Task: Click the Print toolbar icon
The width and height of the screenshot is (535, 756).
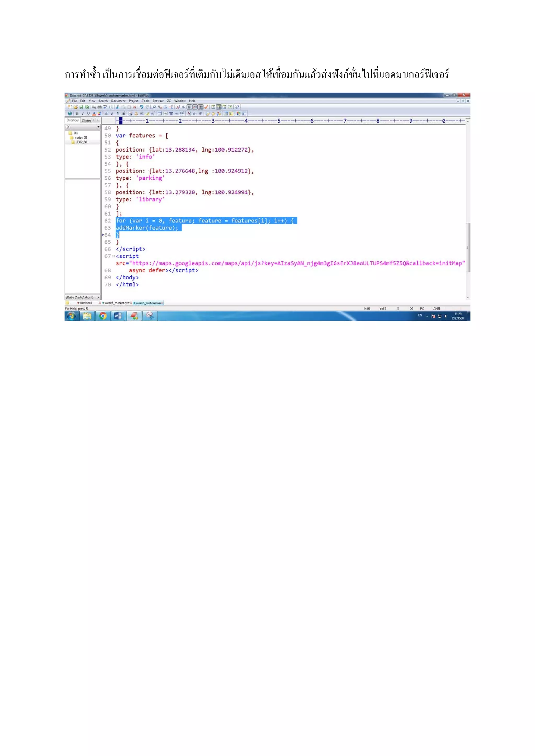Action: coord(100,107)
